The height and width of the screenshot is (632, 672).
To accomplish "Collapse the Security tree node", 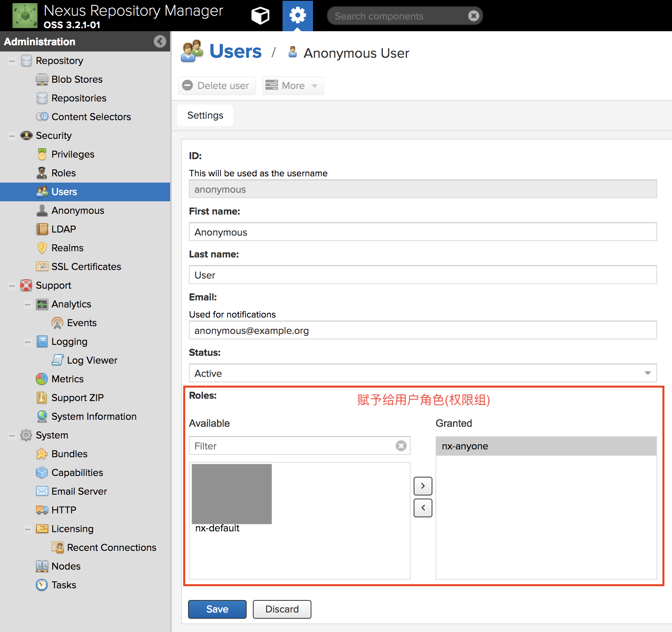I will [x=12, y=136].
